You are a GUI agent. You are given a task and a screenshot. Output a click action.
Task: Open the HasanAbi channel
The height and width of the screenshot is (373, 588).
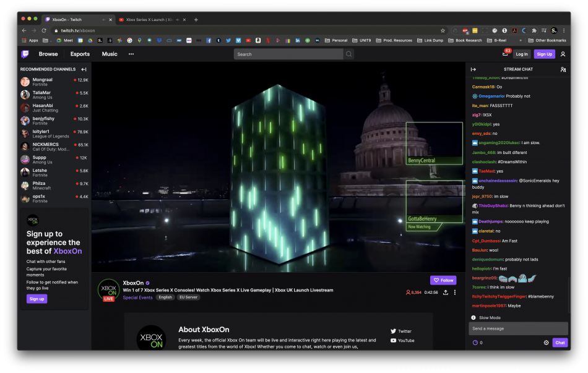point(54,108)
